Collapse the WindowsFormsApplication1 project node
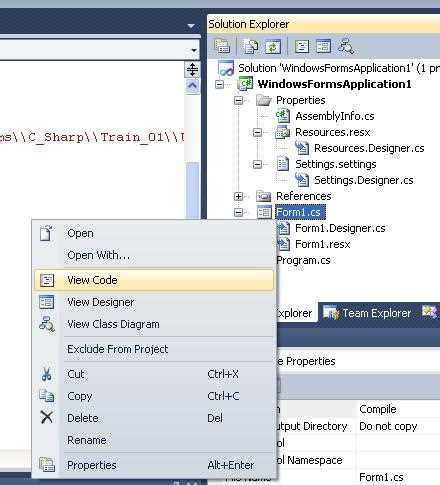This screenshot has width=440, height=485. tap(219, 84)
